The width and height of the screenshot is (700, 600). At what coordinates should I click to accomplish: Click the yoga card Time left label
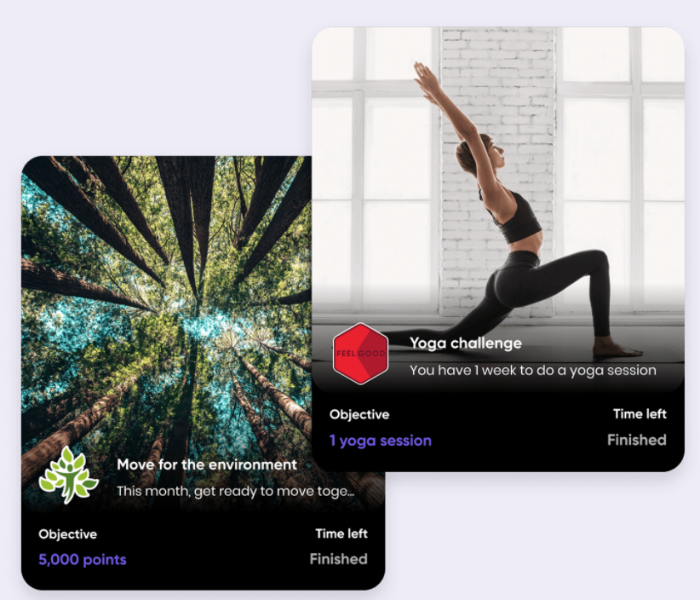[x=640, y=413]
